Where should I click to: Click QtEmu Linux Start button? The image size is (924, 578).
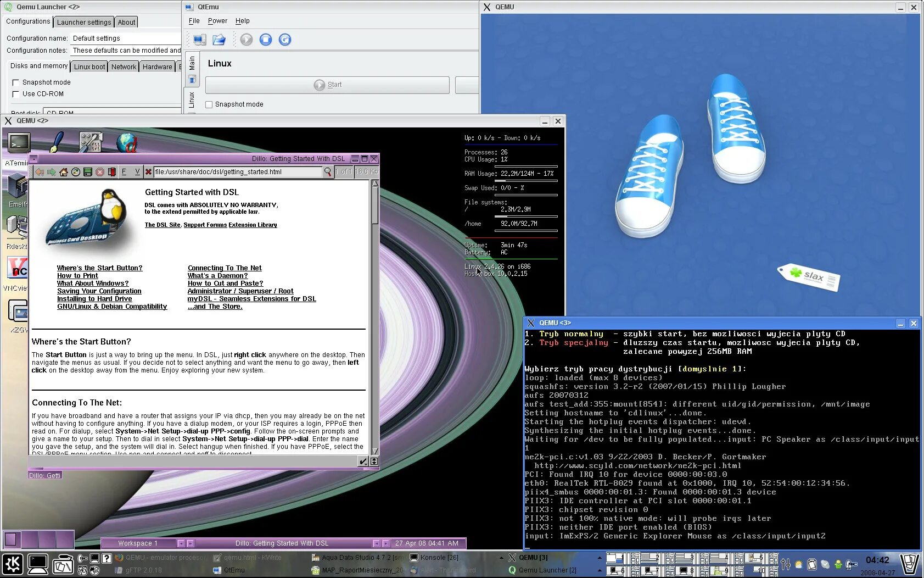click(327, 85)
